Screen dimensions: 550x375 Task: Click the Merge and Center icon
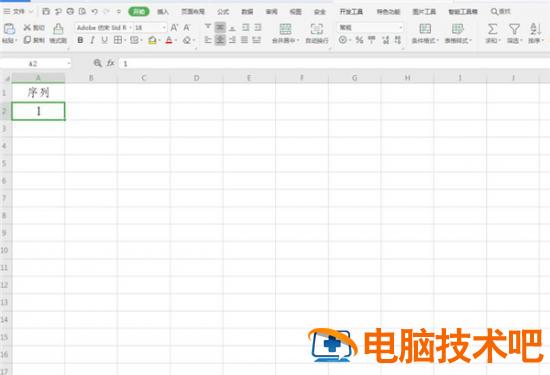(285, 29)
